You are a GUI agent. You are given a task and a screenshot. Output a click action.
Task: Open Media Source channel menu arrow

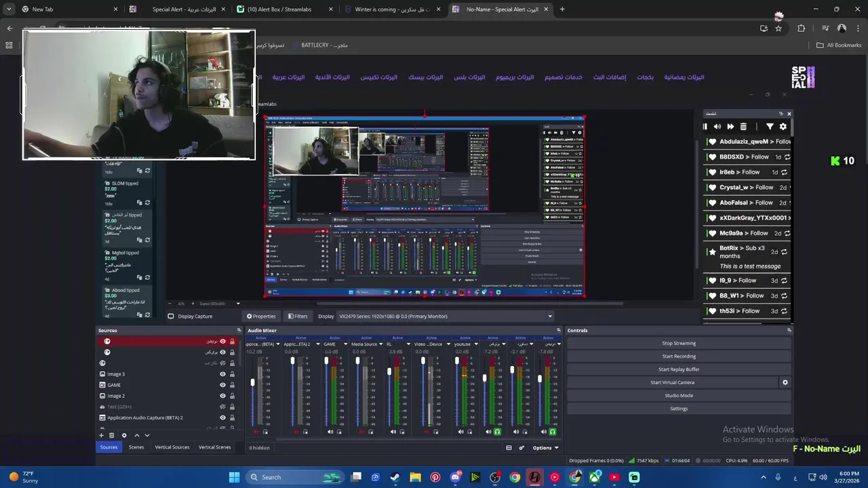[x=382, y=344]
